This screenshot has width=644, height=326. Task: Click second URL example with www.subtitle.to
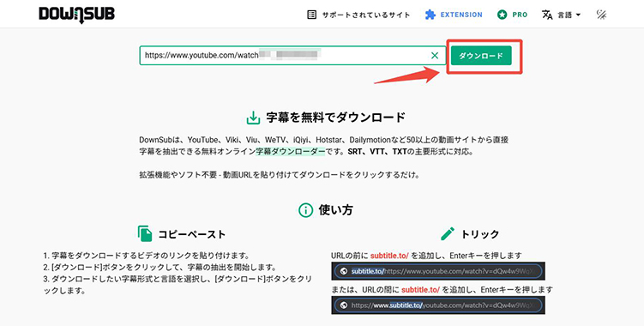438,305
